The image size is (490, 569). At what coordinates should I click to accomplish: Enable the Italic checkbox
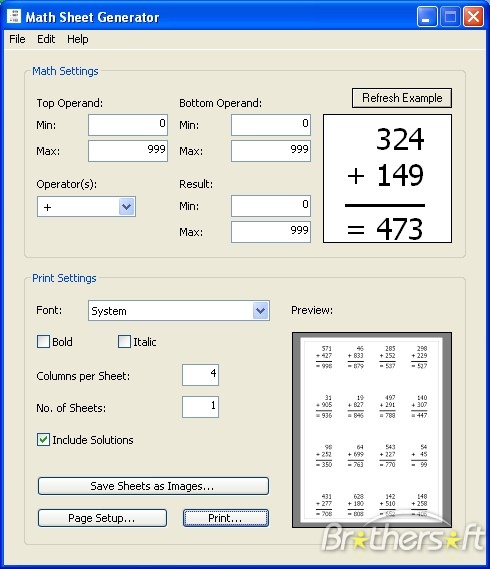pos(124,342)
